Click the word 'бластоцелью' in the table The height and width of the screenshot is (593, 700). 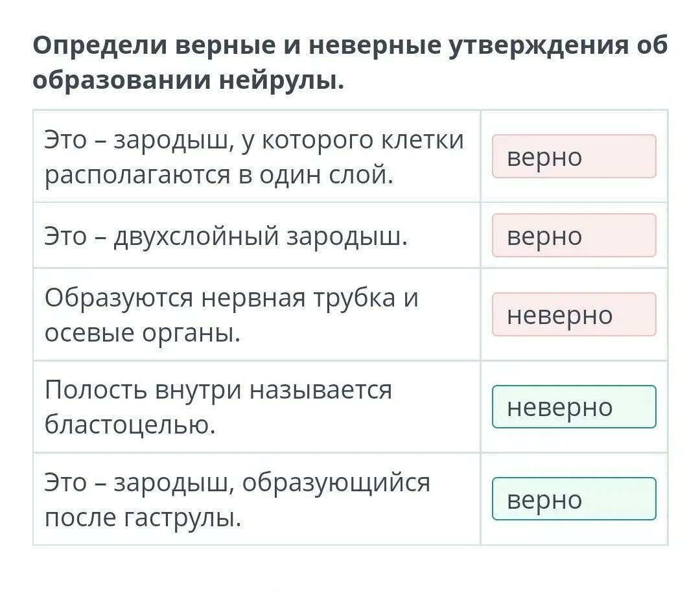[x=130, y=424]
